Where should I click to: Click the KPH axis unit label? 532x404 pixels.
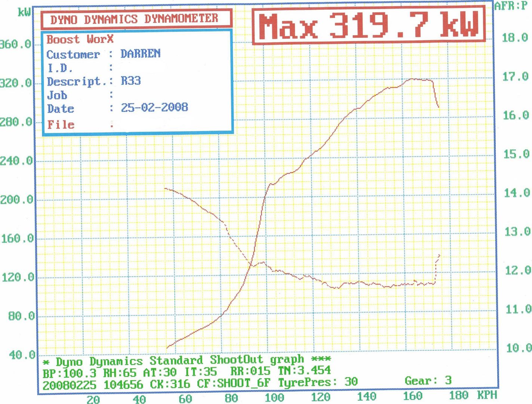pyautogui.click(x=487, y=395)
